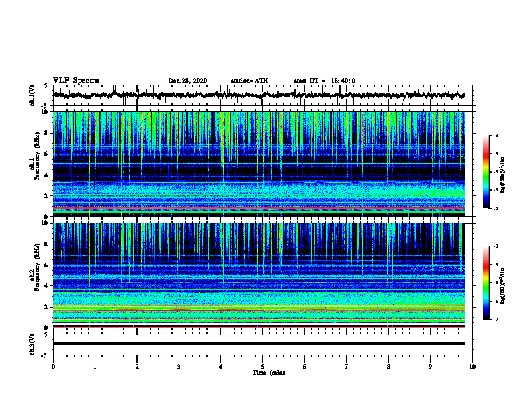Click the ch.2 spectrogram color bar
Image resolution: width=532 pixels, height=411 pixels.
pos(486,283)
